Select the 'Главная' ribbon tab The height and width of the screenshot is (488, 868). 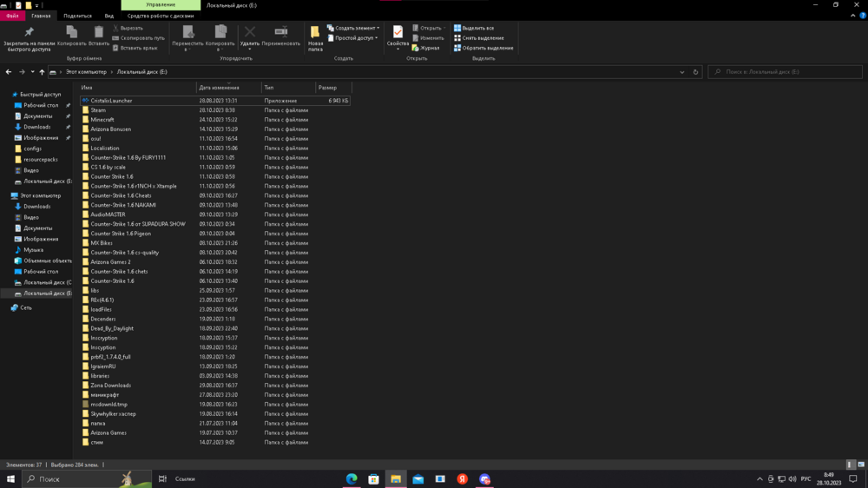(41, 16)
